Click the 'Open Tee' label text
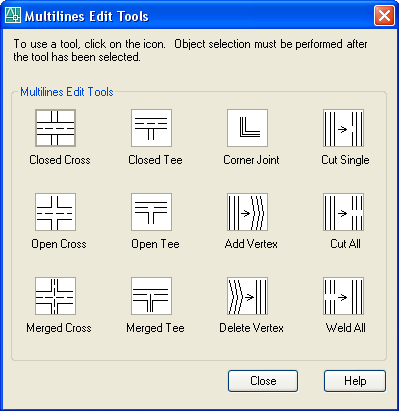Image resolution: width=399 pixels, height=411 pixels. (x=155, y=244)
